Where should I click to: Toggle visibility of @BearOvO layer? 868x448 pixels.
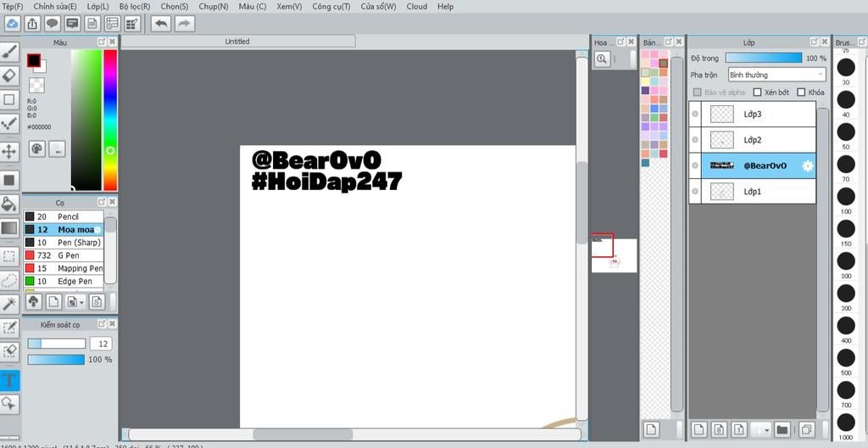tap(695, 165)
